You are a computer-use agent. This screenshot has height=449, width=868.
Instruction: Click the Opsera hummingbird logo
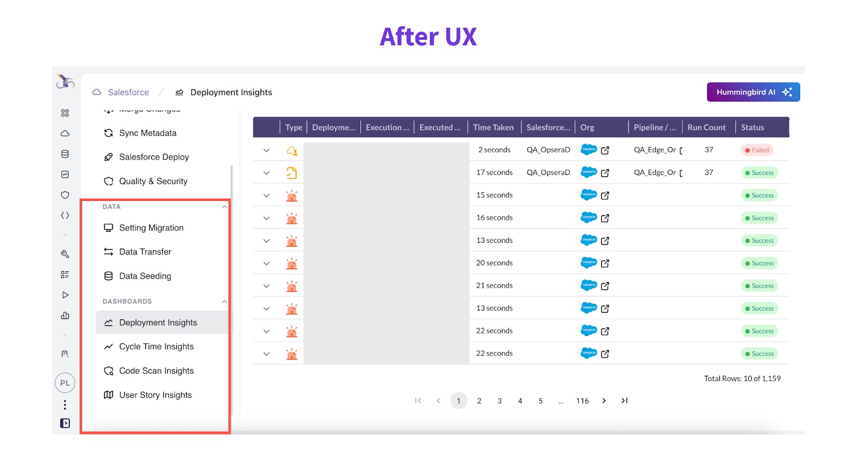[x=65, y=82]
